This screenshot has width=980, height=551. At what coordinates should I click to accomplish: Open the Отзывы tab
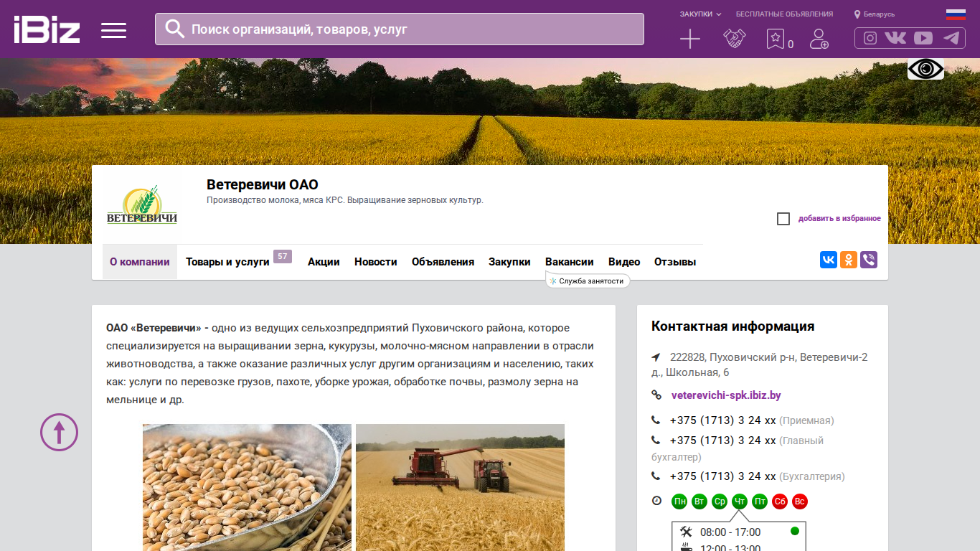point(675,262)
